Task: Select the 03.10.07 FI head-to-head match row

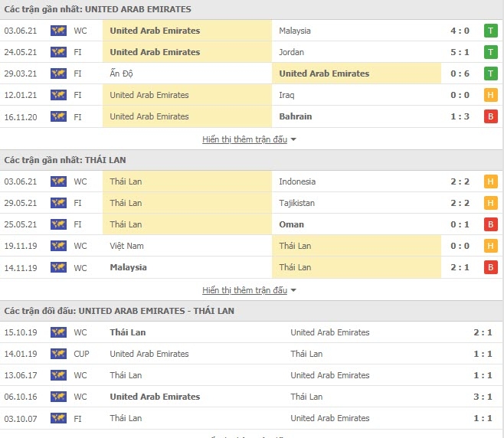Action: point(252,418)
